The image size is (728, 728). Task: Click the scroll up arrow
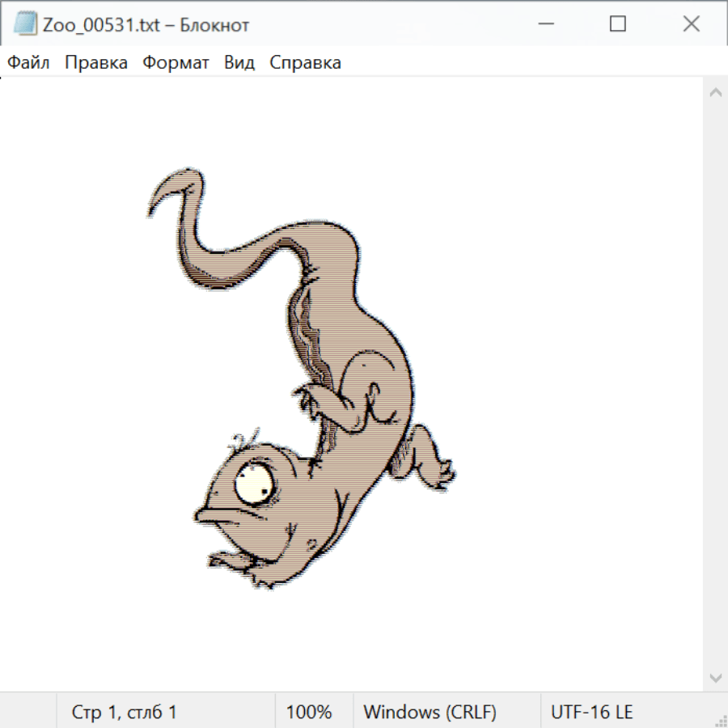point(715,93)
